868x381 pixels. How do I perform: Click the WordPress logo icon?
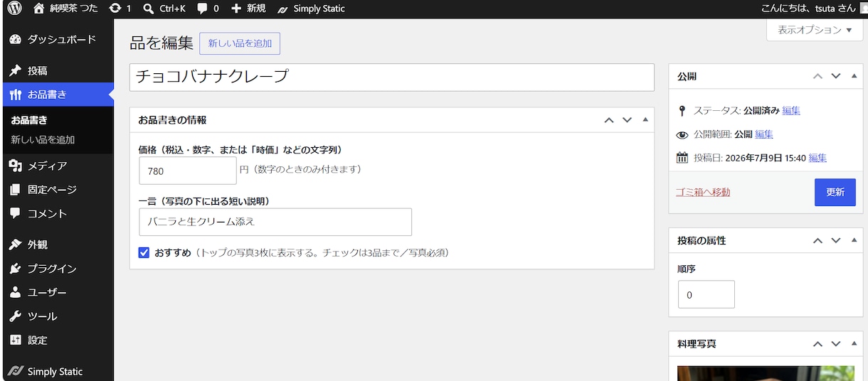click(x=15, y=9)
